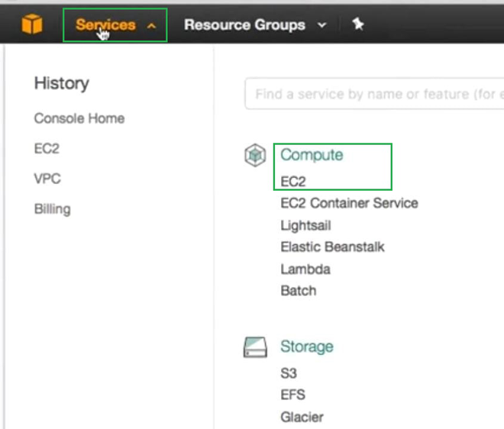Click the pushpin icon in the navbar
Image resolution: width=504 pixels, height=429 pixels.
pyautogui.click(x=357, y=24)
